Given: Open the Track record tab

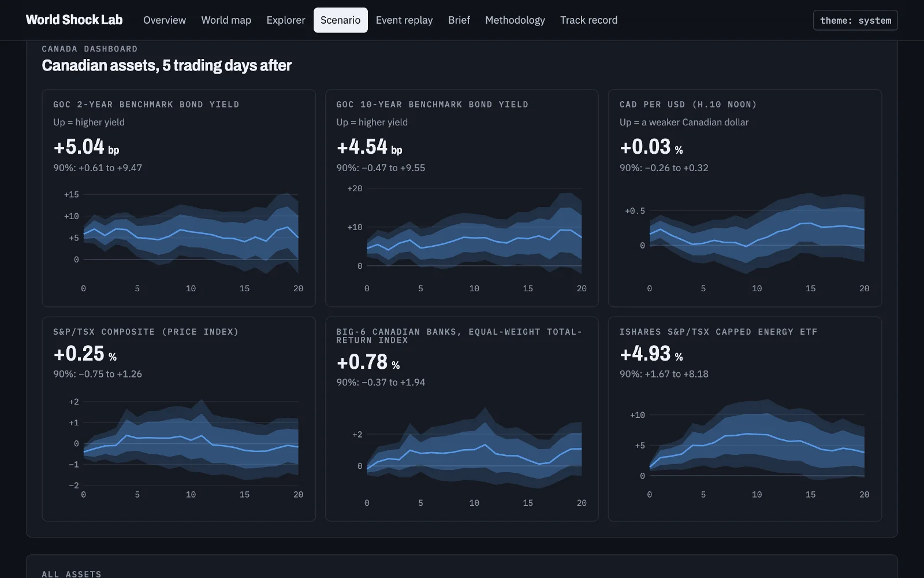Looking at the screenshot, I should point(588,20).
